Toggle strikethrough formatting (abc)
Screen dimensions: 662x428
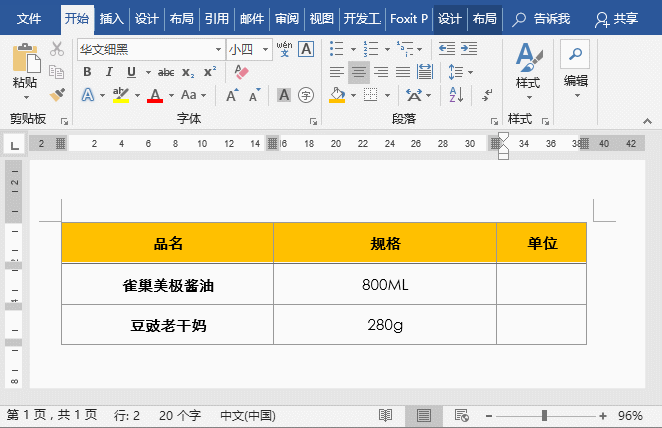tap(166, 72)
